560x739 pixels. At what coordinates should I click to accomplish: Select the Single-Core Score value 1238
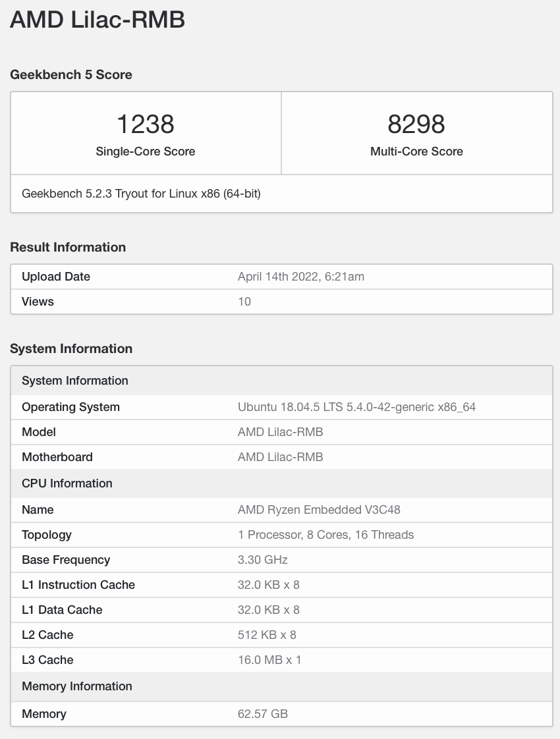[x=145, y=124]
